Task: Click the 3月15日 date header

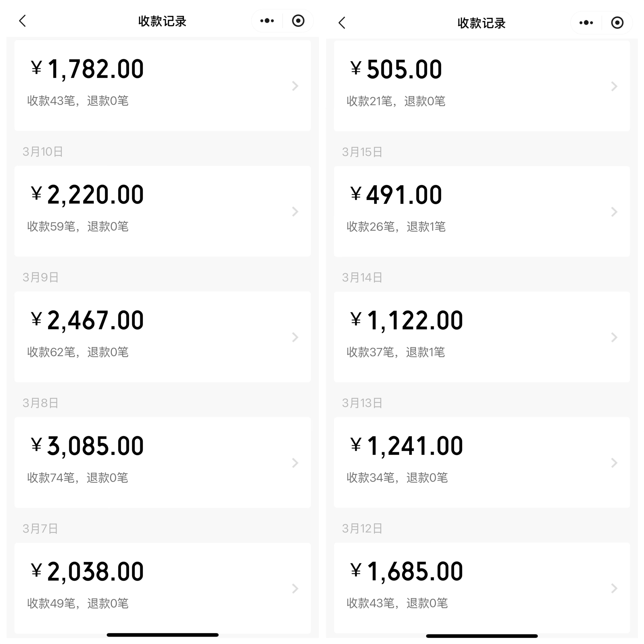Action: coord(362,152)
